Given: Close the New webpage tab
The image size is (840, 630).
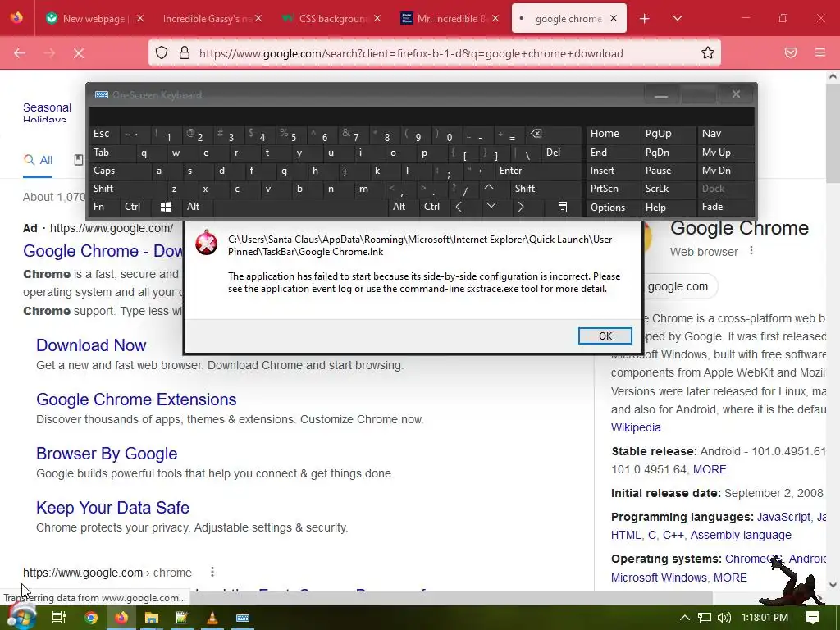Looking at the screenshot, I should (139, 18).
